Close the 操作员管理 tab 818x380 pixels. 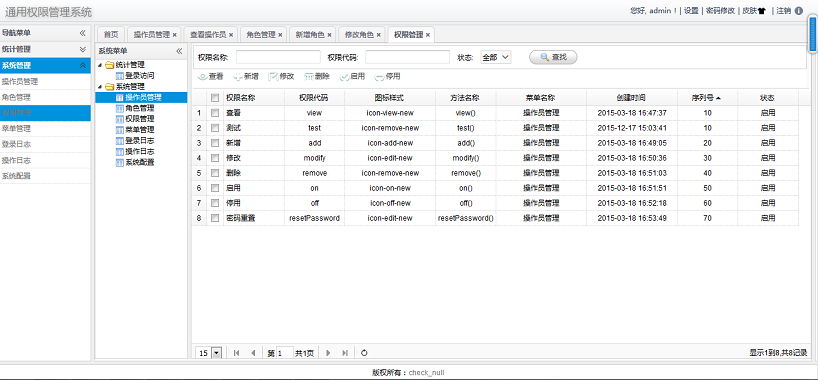[x=175, y=35]
